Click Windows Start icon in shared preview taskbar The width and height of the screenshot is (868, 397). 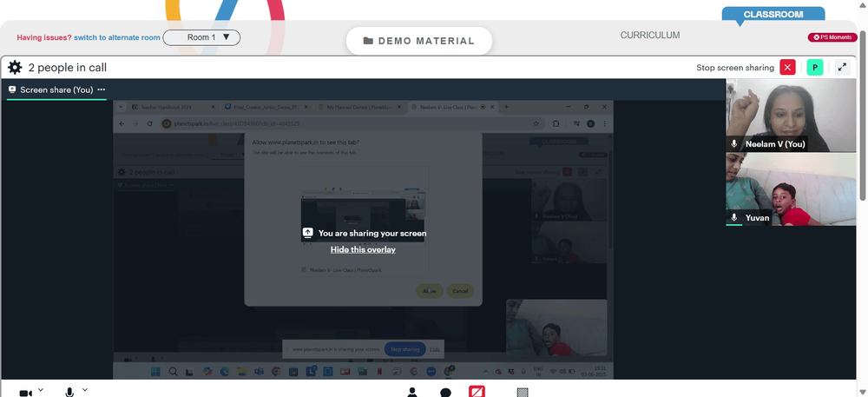[x=155, y=372]
